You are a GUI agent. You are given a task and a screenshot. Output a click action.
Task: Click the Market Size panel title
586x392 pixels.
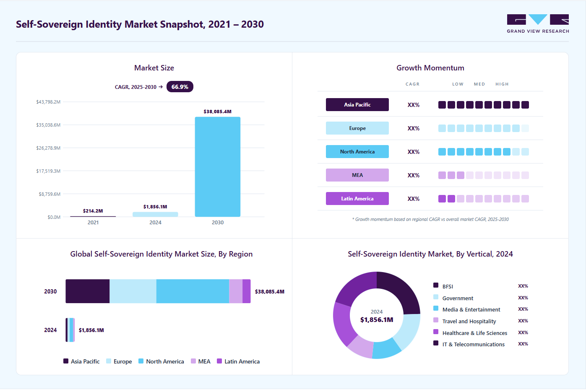154,68
